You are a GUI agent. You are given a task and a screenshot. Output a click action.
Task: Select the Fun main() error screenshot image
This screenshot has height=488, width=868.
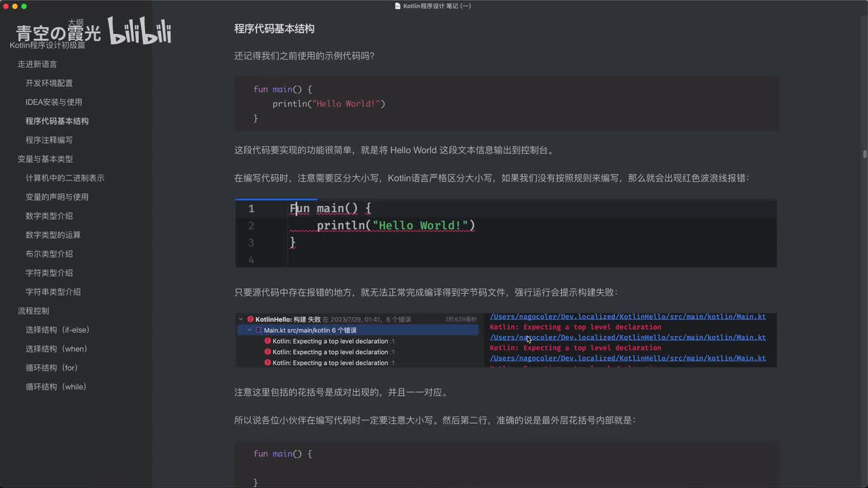pyautogui.click(x=506, y=233)
